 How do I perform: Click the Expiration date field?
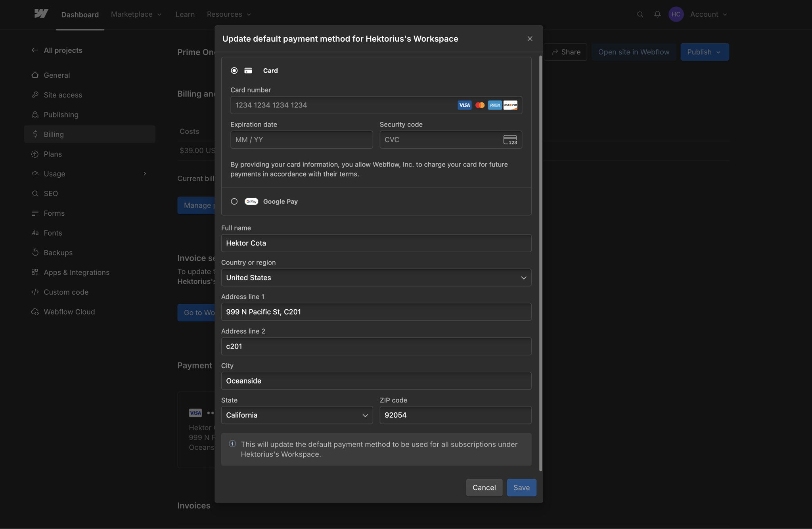tap(302, 140)
